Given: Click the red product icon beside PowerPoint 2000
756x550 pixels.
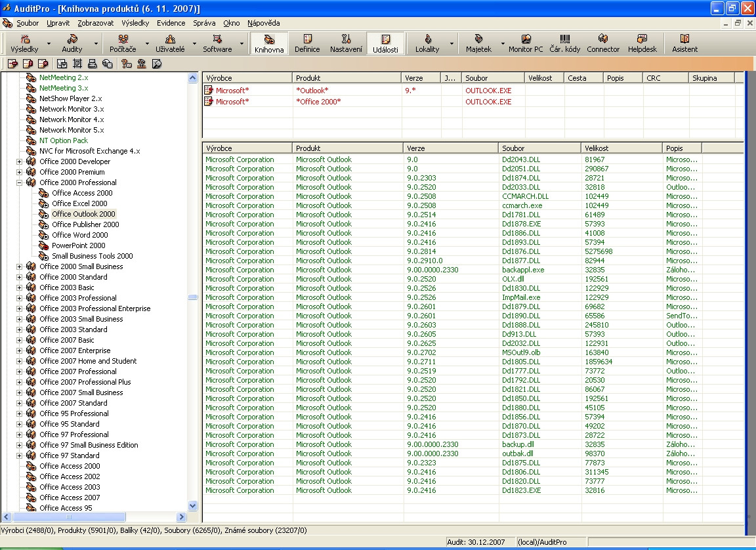Looking at the screenshot, I should [43, 245].
